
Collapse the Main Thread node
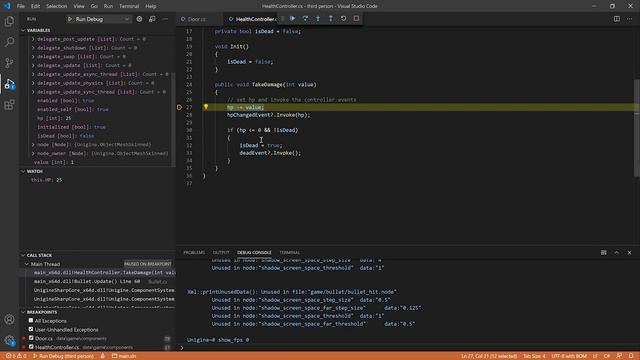click(27, 264)
